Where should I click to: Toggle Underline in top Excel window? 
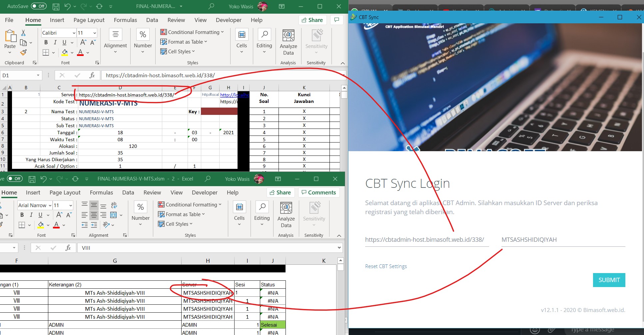click(64, 42)
